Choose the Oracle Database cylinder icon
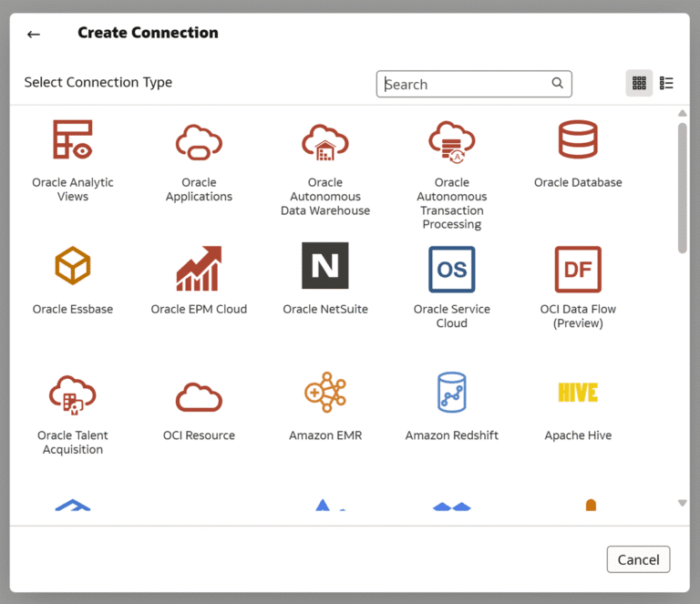700x604 pixels. pyautogui.click(x=578, y=139)
